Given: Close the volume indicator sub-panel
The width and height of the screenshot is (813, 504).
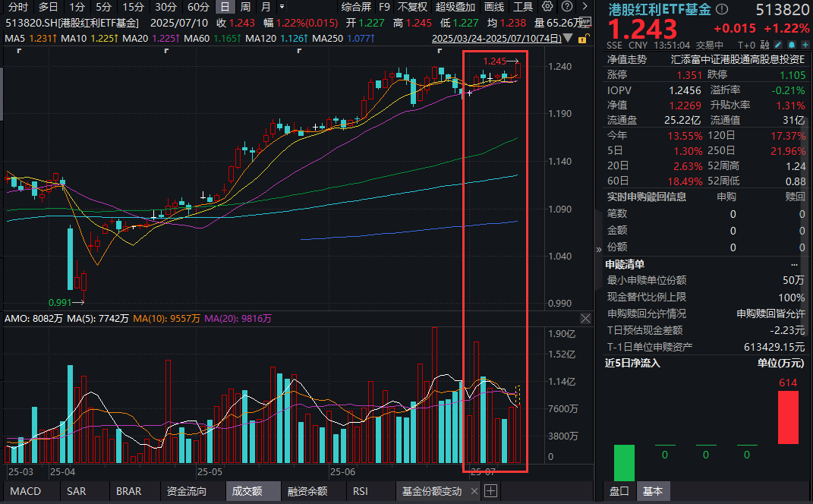Looking at the screenshot, I should tap(585, 319).
